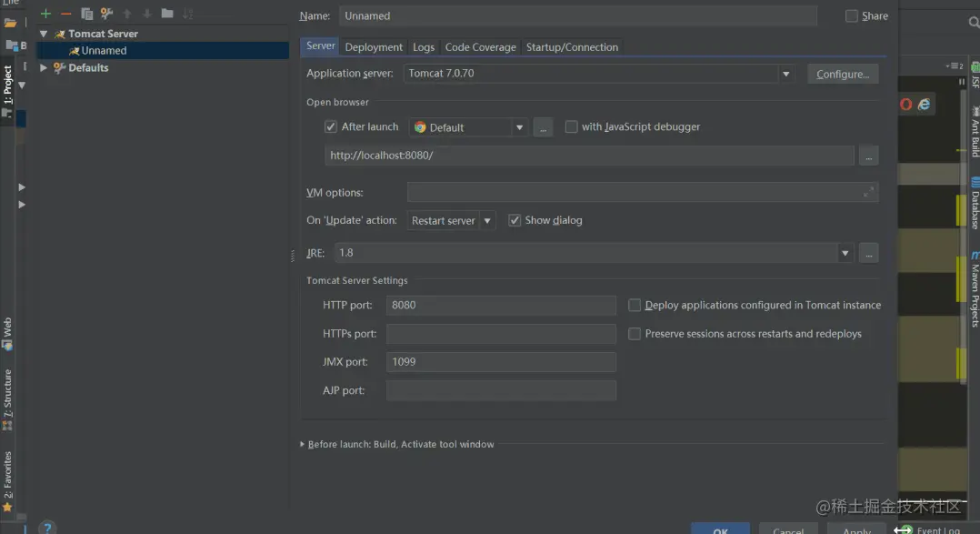This screenshot has height=534, width=980.
Task: Click the Apply button
Action: pyautogui.click(x=856, y=529)
